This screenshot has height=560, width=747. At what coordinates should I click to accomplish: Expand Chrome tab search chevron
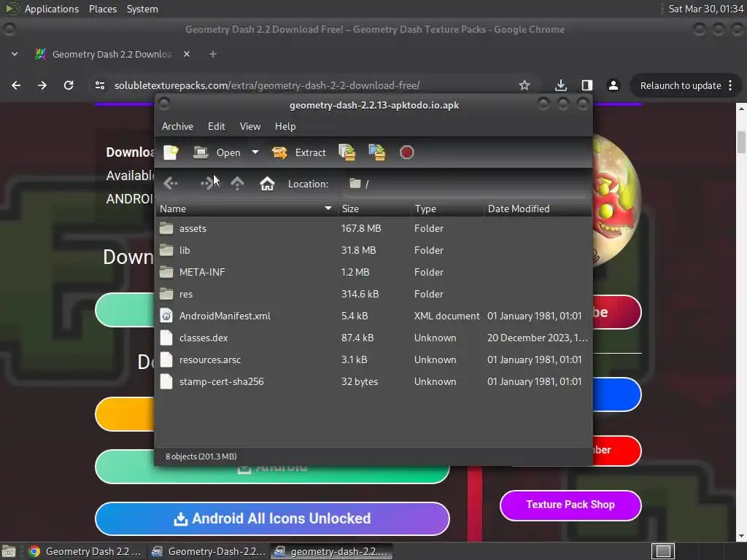[15, 54]
